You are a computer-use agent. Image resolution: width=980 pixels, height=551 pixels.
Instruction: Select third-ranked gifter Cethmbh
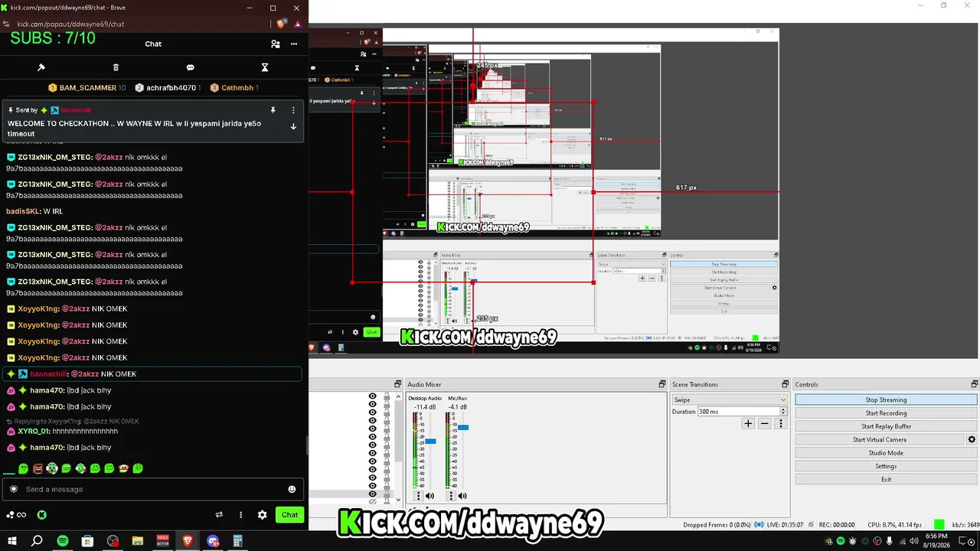[x=234, y=88]
